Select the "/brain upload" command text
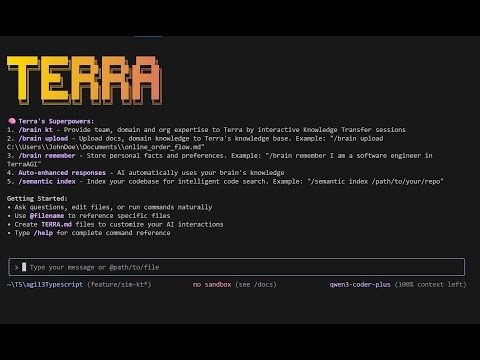The image size is (480, 360). [43, 138]
